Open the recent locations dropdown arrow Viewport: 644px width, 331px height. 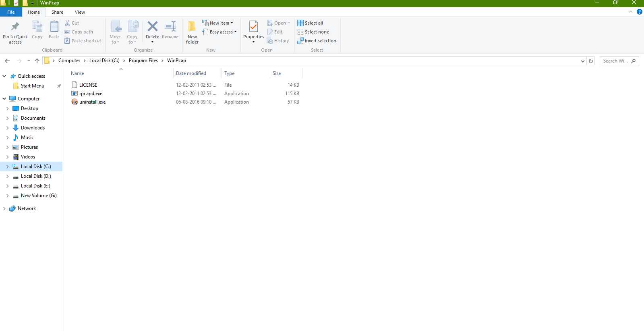point(29,61)
